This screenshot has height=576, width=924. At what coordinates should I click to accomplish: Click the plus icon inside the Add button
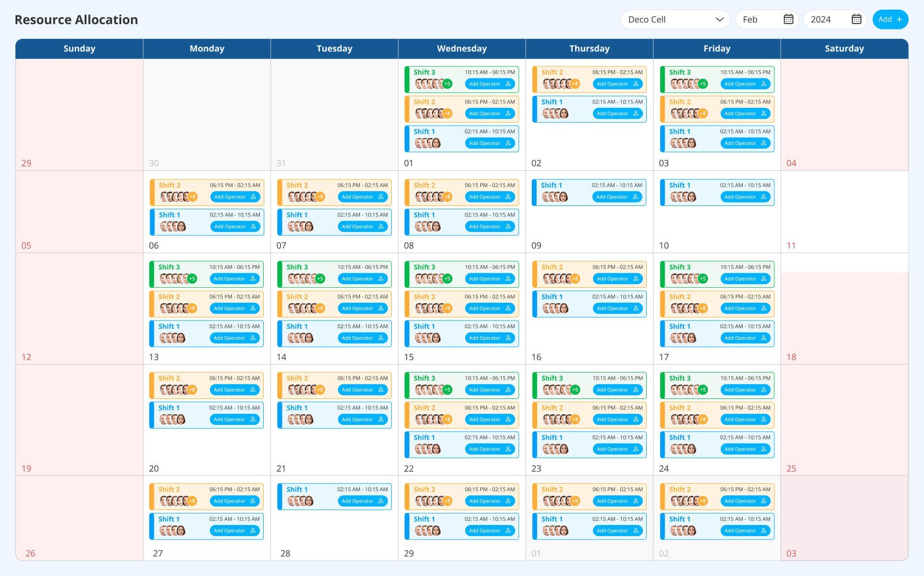tap(899, 19)
